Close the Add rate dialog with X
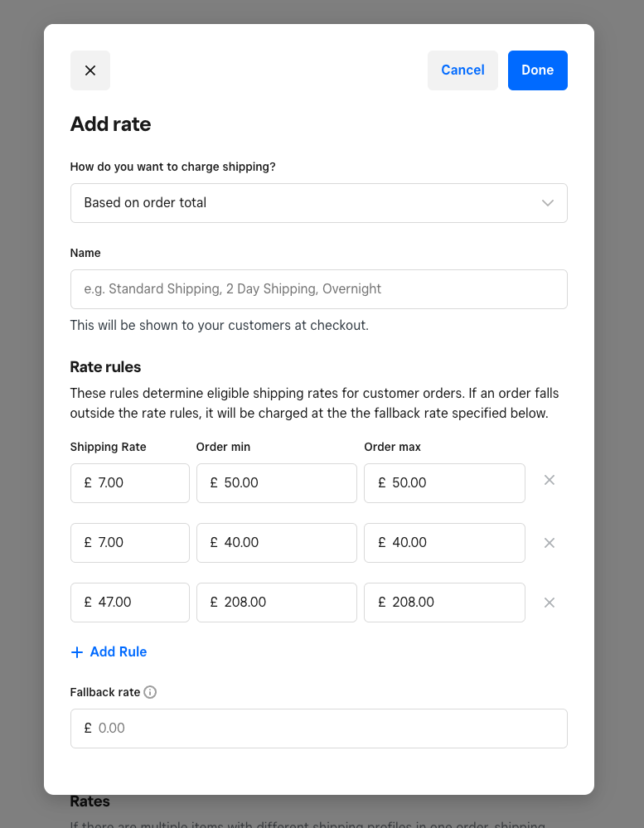 click(x=90, y=70)
